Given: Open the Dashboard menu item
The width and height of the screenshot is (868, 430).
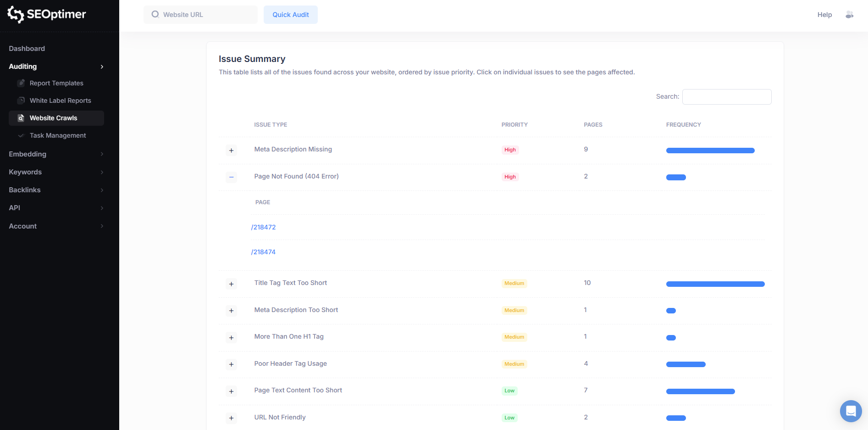Looking at the screenshot, I should pyautogui.click(x=27, y=49).
